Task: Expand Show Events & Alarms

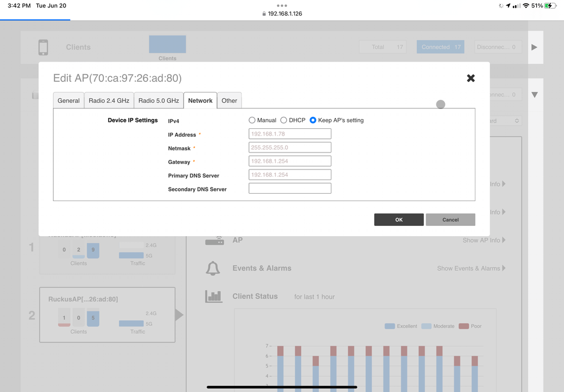Action: coord(471,268)
